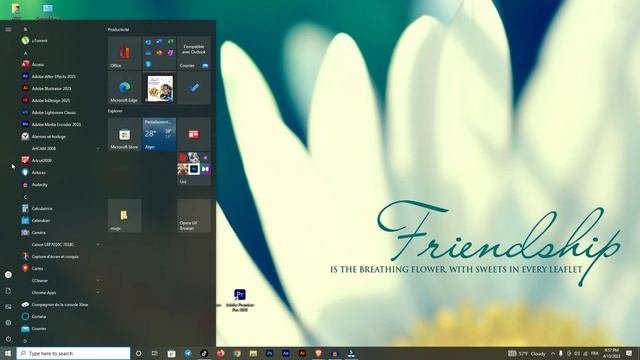The image size is (640, 360).
Task: Click the Power button in Start
Action: [8, 339]
